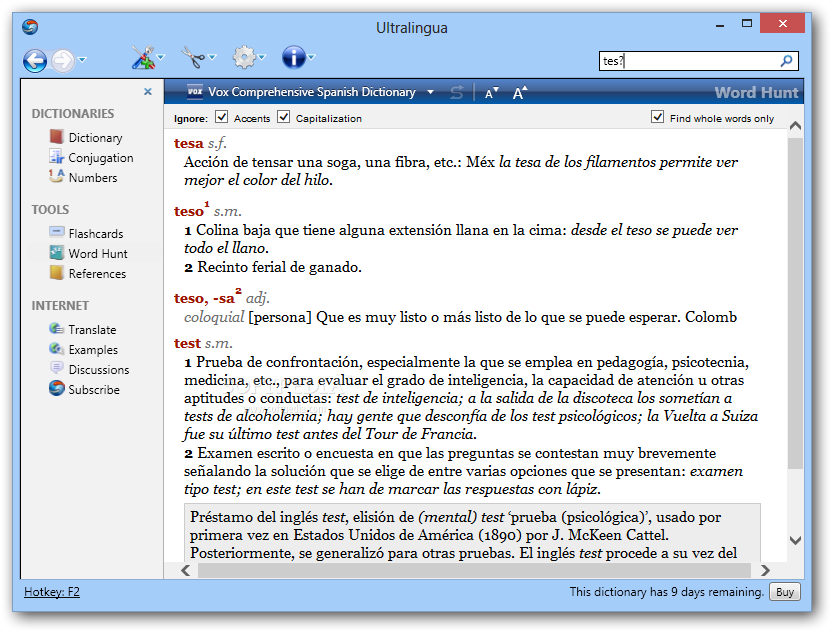
Task: Increase font size with large A button
Action: point(520,93)
